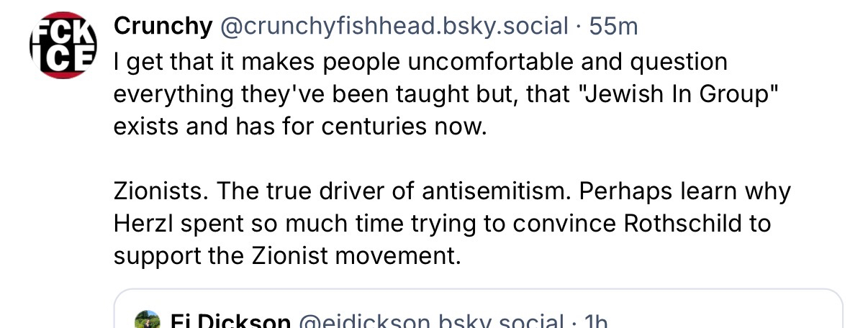Click the @crunchyfishhead.bsky.social handle
This screenshot has width=868, height=328.
[393, 27]
